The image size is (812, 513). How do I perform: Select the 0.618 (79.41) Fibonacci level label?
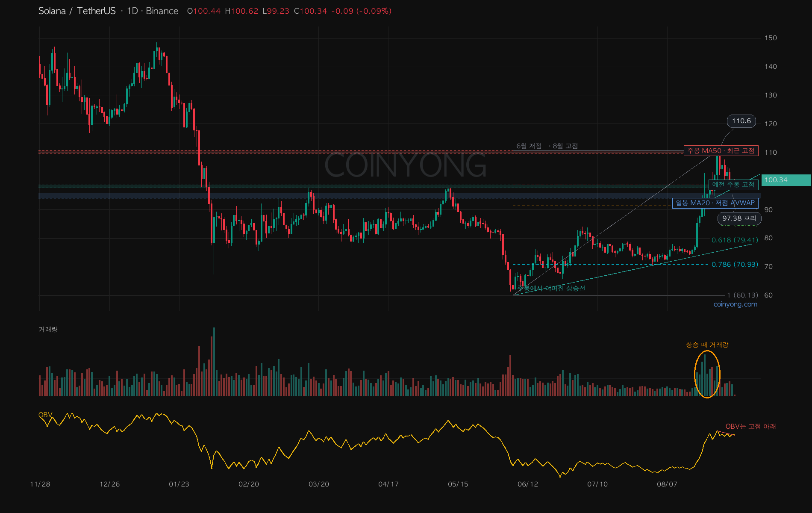click(x=735, y=240)
